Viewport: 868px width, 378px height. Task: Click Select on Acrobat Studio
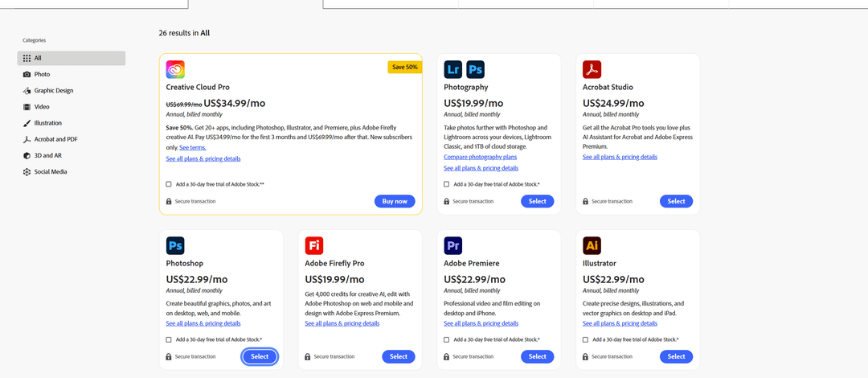(677, 201)
